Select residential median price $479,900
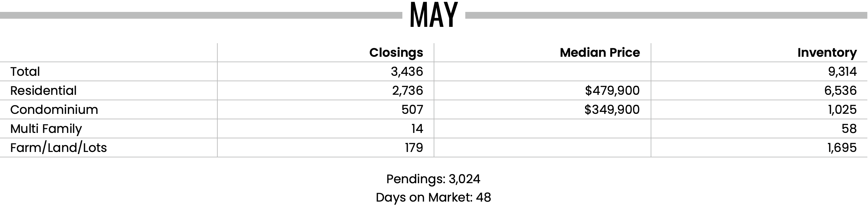868x206 pixels. coord(612,91)
